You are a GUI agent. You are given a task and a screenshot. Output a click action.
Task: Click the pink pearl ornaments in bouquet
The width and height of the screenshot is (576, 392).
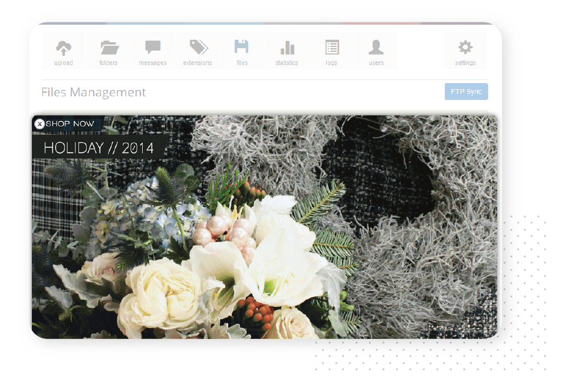click(217, 231)
